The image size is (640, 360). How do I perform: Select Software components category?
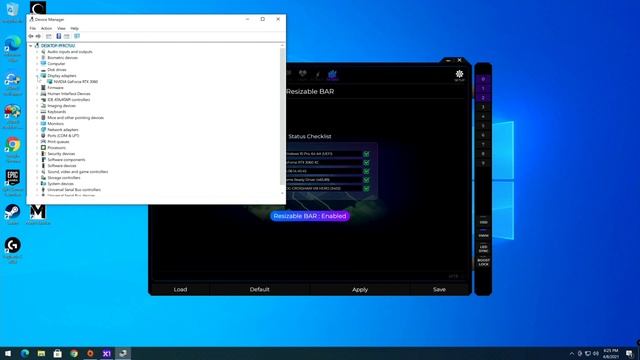(66, 160)
